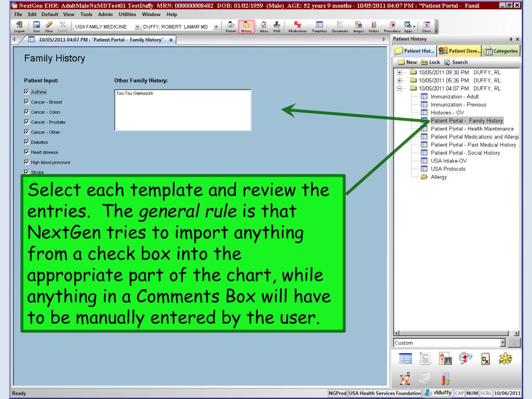Uncheck the Asthma checkbox

click(x=26, y=91)
